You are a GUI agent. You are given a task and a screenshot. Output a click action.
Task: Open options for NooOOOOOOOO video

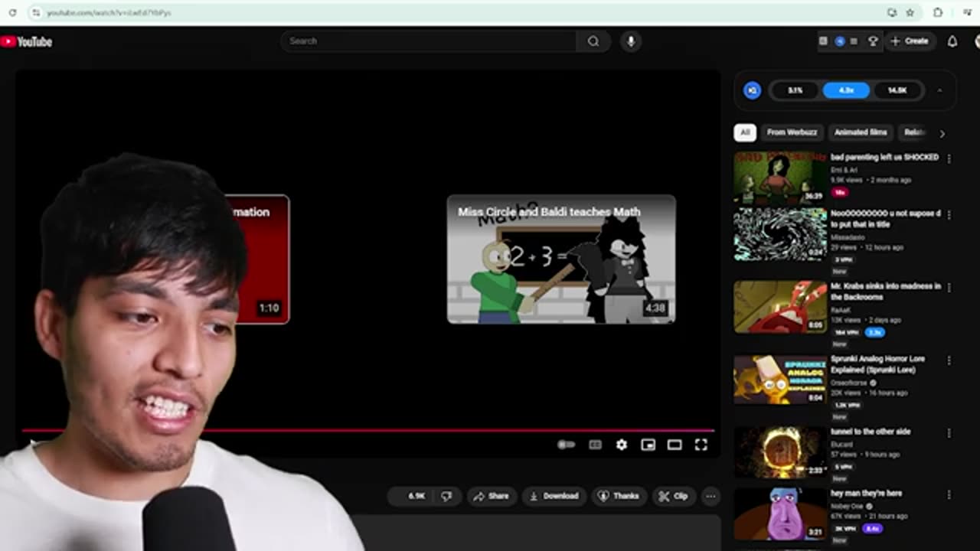pos(949,215)
